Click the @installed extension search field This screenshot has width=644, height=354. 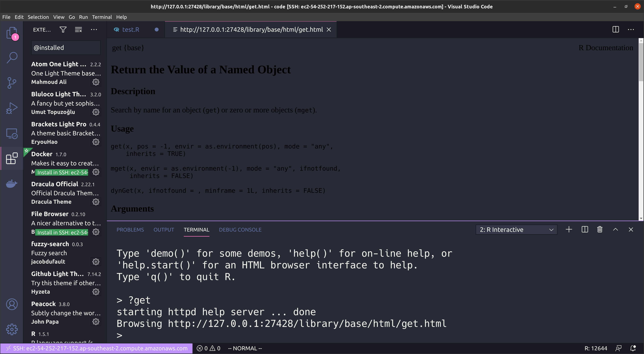coord(66,48)
